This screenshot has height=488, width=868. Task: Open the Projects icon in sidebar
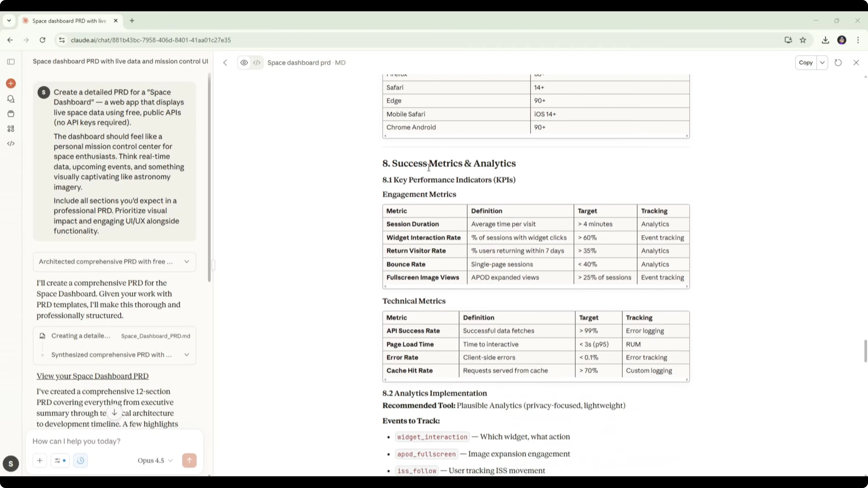click(x=11, y=114)
